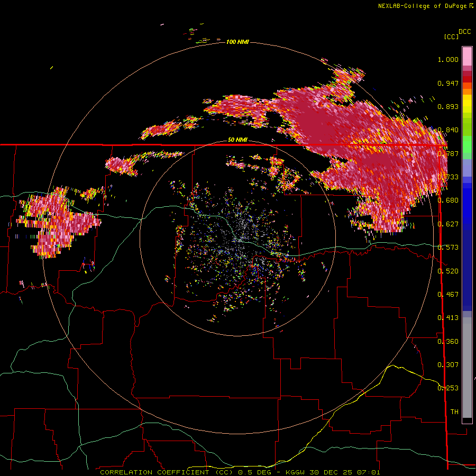Click the 50 NMI range ring label
This screenshot has width=476, height=476.
coord(237,140)
